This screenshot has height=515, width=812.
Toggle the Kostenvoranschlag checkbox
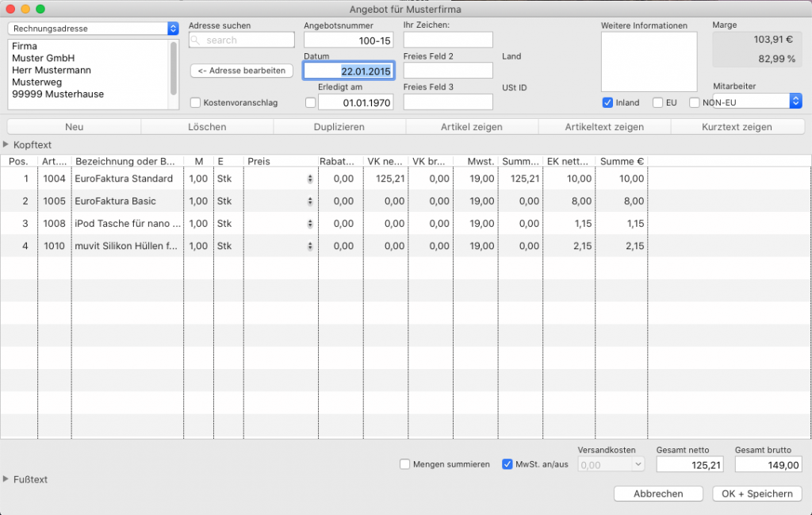pyautogui.click(x=195, y=102)
